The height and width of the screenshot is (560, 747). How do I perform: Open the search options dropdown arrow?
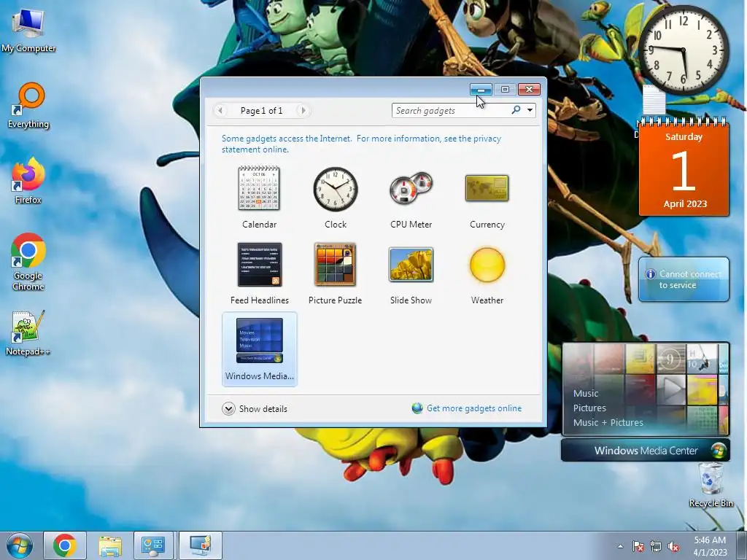click(530, 111)
